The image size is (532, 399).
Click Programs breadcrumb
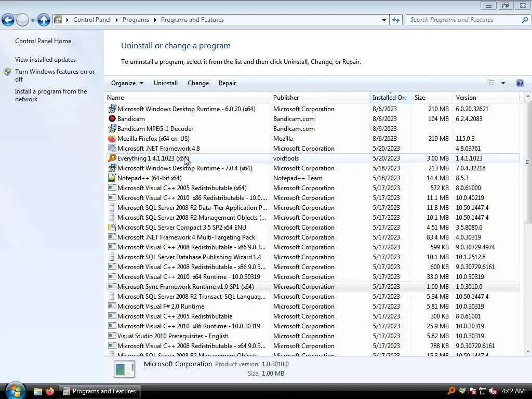pyautogui.click(x=136, y=20)
